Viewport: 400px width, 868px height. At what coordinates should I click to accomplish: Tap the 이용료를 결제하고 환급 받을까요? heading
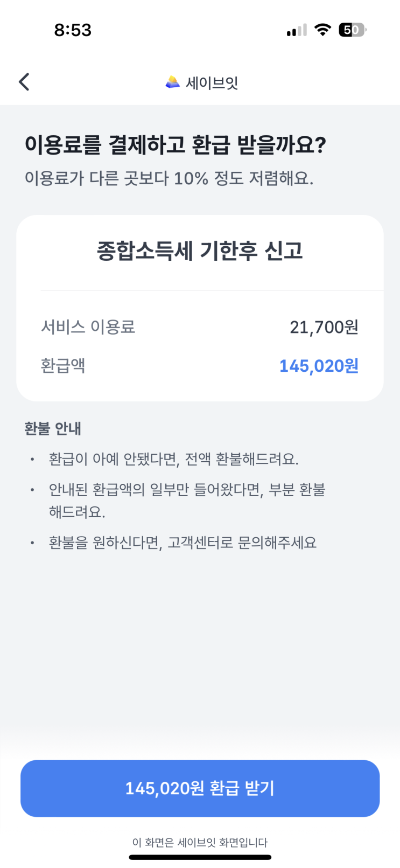click(176, 144)
